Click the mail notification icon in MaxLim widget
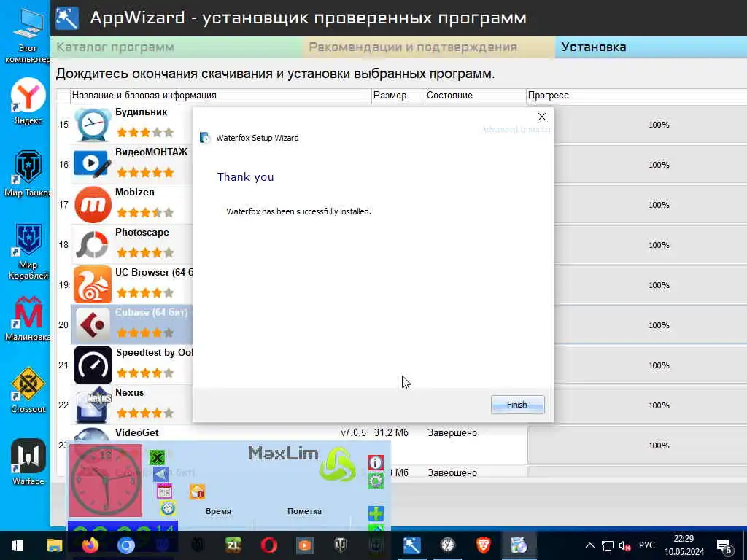This screenshot has height=560, width=747. point(197,491)
